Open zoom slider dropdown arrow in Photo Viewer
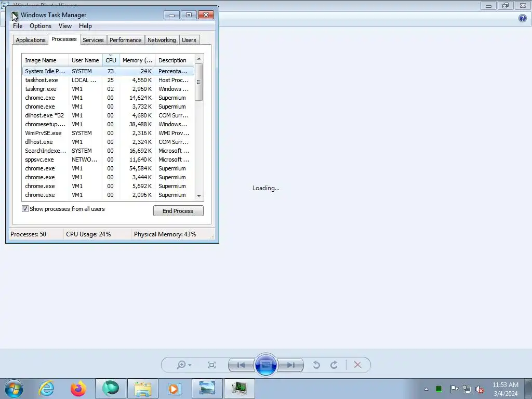This screenshot has width=532, height=399. pyautogui.click(x=190, y=365)
